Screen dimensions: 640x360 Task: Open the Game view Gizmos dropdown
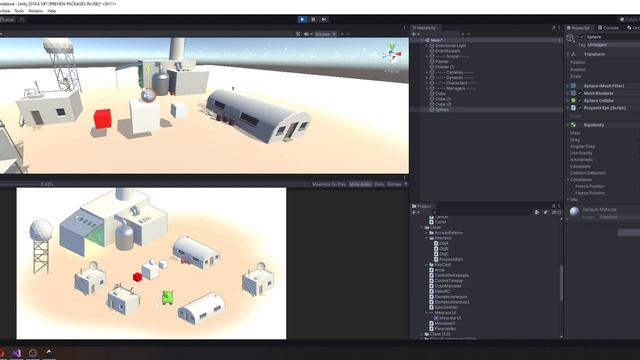(x=397, y=184)
